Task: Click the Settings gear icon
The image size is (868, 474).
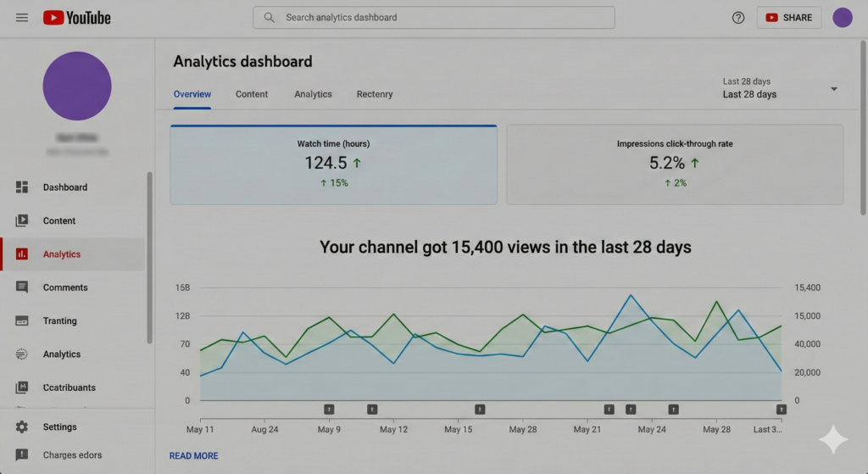Action: (22, 427)
